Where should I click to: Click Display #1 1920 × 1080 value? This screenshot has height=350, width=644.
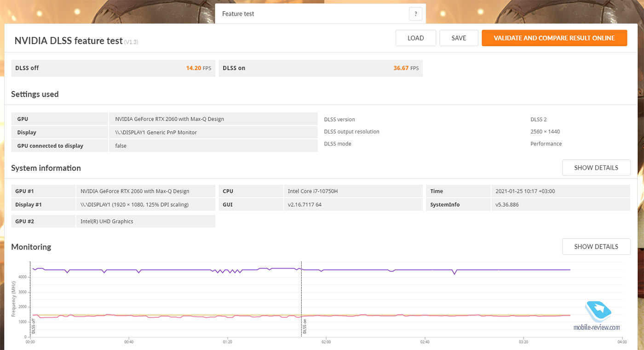click(134, 204)
